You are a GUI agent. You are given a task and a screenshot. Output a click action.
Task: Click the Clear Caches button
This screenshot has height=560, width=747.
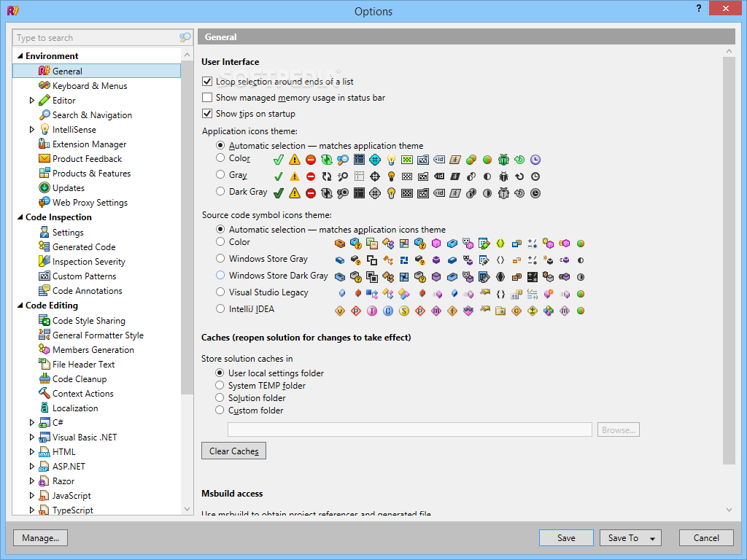233,451
